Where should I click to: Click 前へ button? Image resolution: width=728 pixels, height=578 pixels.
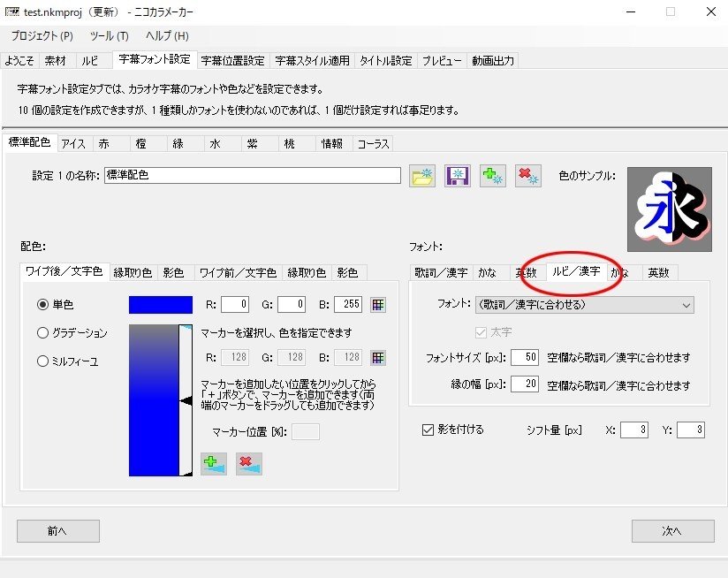[x=58, y=530]
